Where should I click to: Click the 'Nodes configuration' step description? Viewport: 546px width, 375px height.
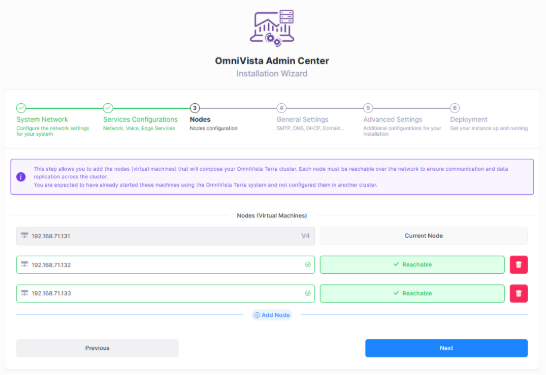[x=213, y=128]
